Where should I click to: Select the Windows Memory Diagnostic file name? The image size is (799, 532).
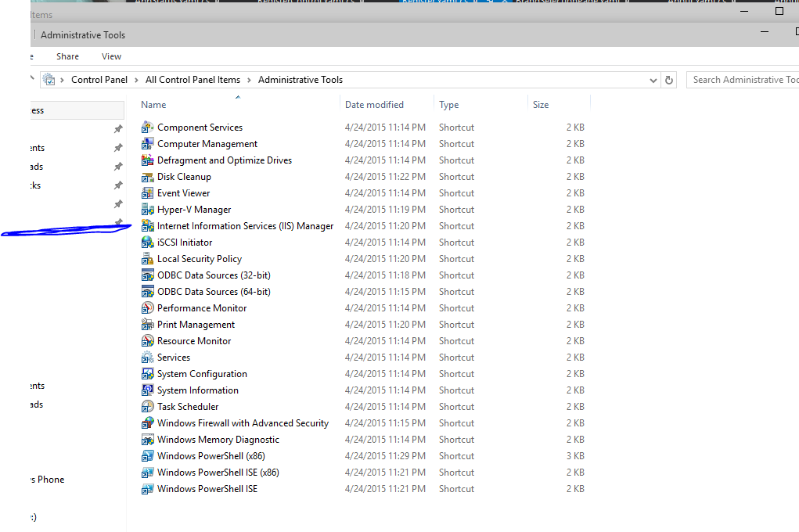218,439
